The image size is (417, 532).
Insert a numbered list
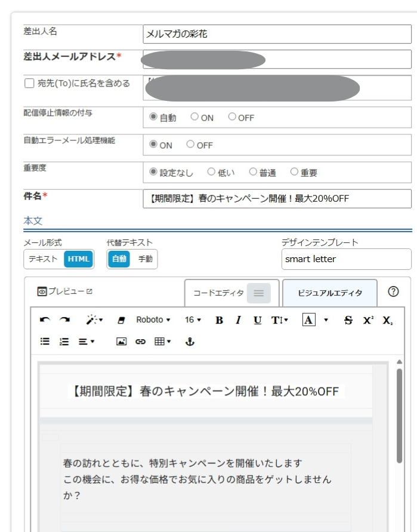[64, 342]
